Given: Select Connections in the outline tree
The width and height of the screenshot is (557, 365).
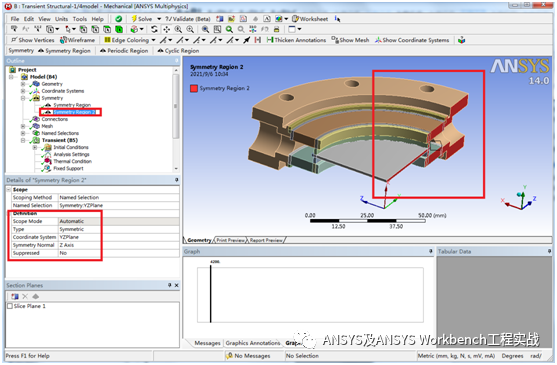Looking at the screenshot, I should (x=54, y=119).
